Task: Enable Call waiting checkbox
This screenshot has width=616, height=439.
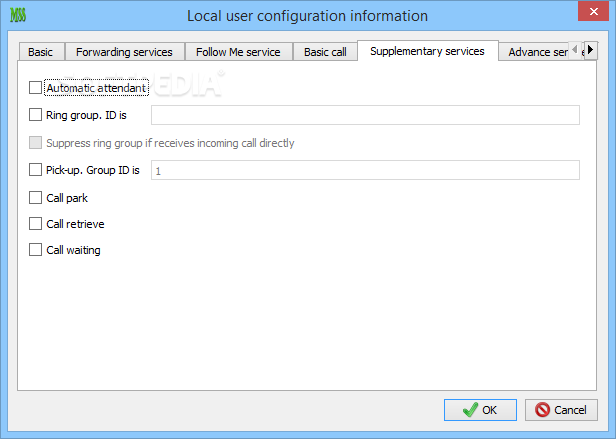Action: coord(37,250)
